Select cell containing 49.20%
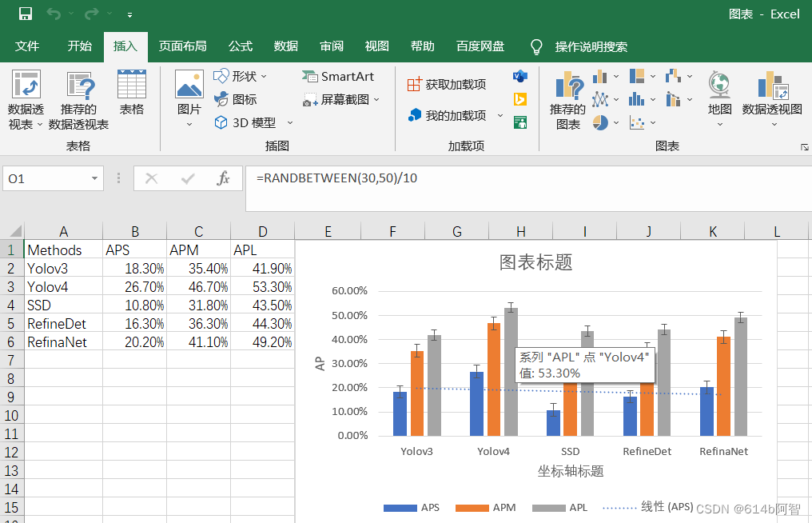Viewport: 812px width, 523px height. 263,342
